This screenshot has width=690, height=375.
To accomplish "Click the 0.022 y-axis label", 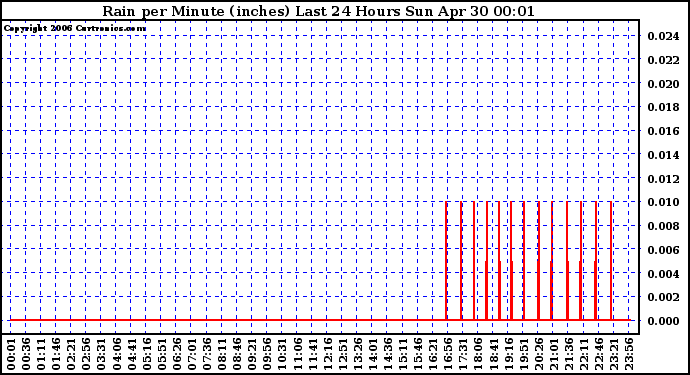I will click(663, 60).
